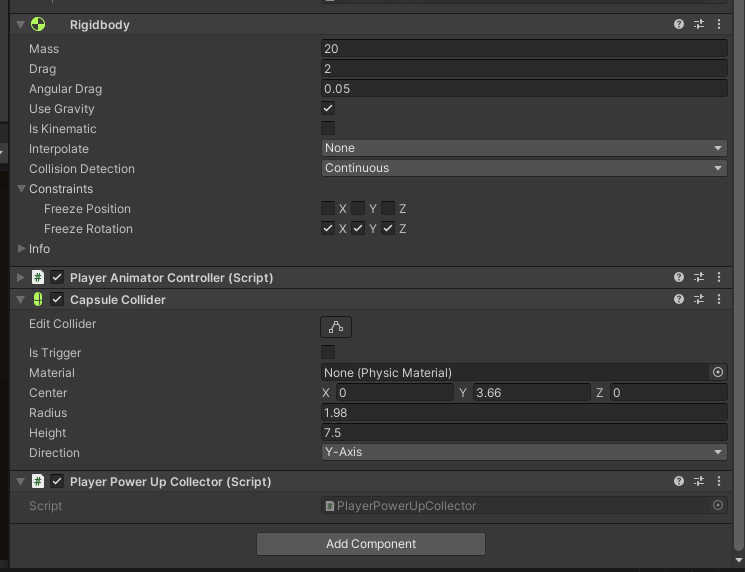Viewport: 745px width, 572px height.
Task: Open Player Animator Controller preset icon
Action: 699,278
